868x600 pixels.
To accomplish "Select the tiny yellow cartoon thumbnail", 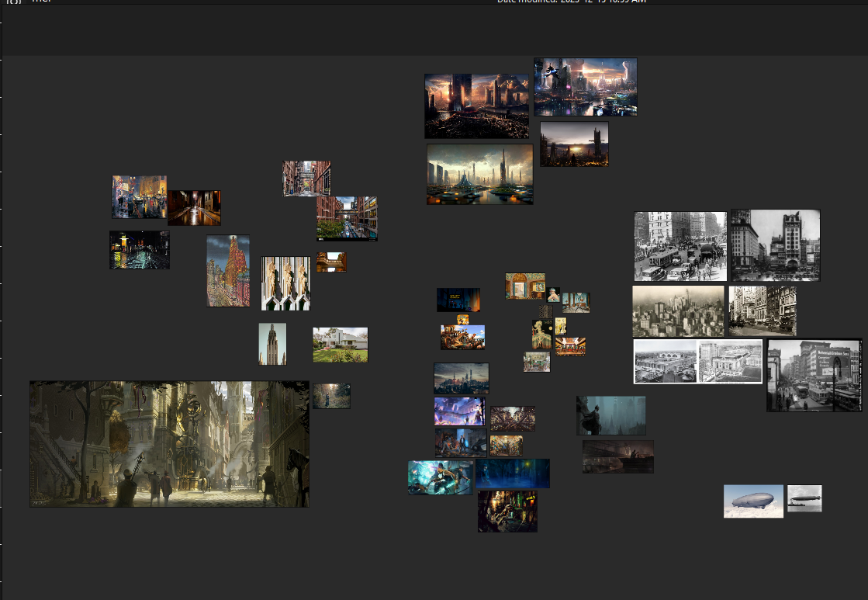I will (463, 320).
